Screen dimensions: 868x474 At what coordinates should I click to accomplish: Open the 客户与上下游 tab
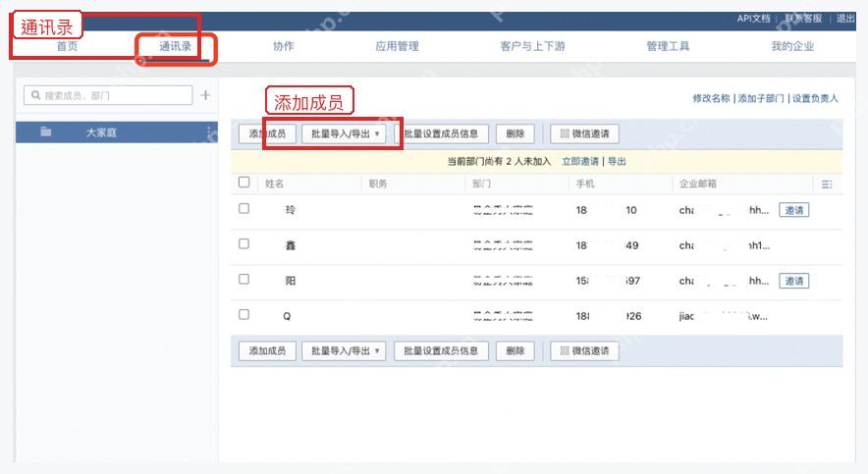click(x=532, y=46)
